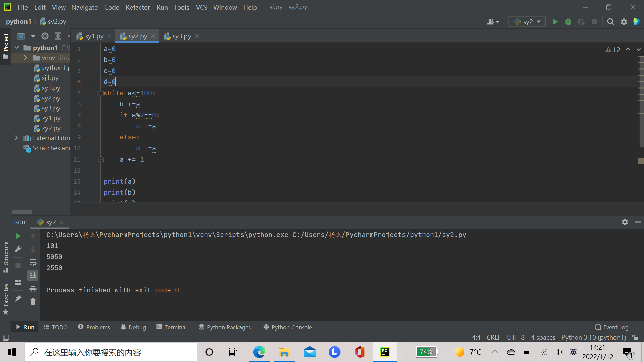Click the select opened file target icon
Image resolution: width=644 pixels, height=362 pixels.
[45, 36]
